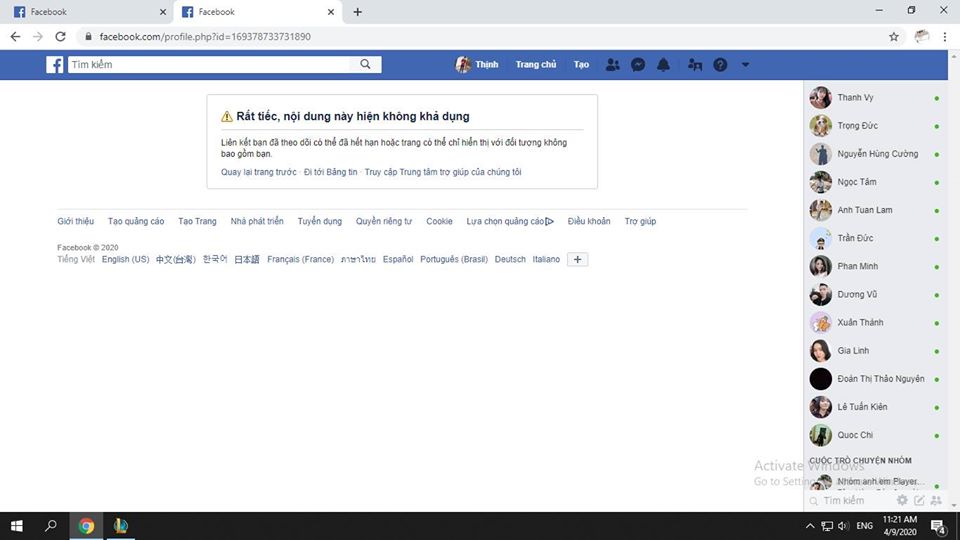
Task: Open the Messenger icon
Action: coord(638,64)
